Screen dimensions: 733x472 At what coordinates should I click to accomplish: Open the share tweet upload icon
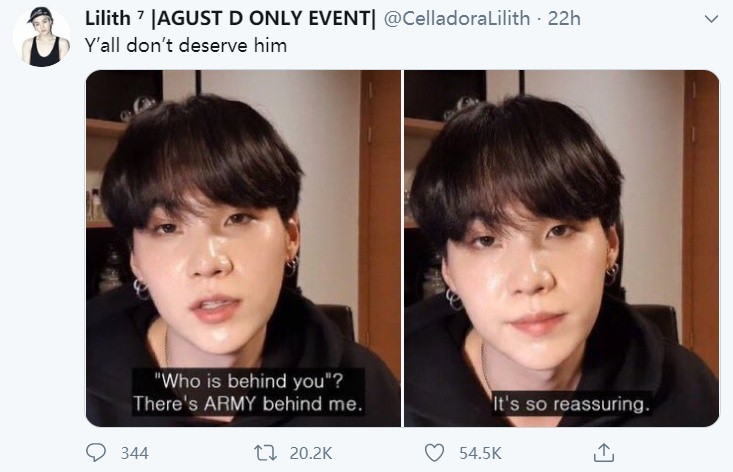pyautogui.click(x=604, y=452)
